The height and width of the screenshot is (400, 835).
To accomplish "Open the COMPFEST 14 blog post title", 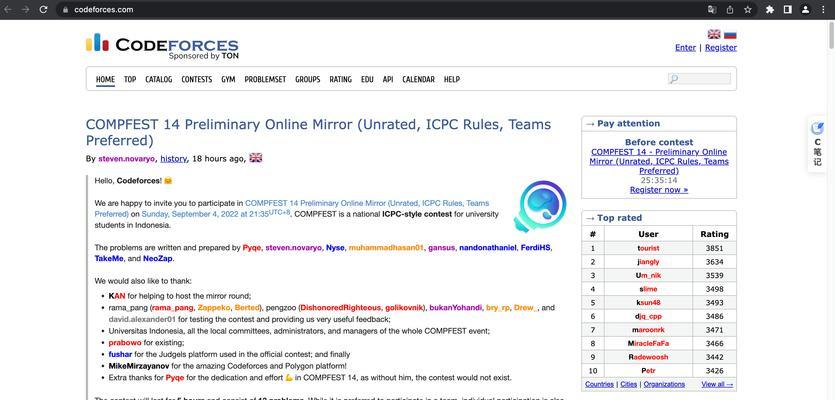I will tap(318, 133).
